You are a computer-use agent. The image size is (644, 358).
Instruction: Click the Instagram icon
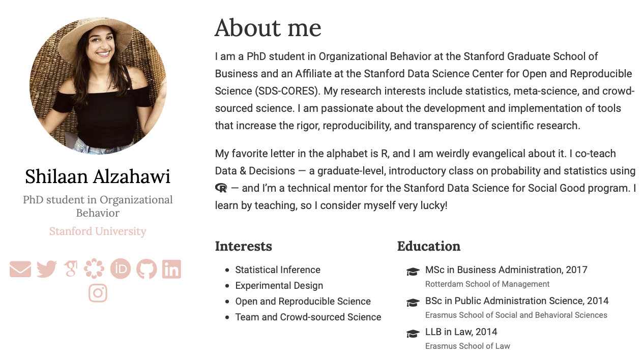(98, 293)
